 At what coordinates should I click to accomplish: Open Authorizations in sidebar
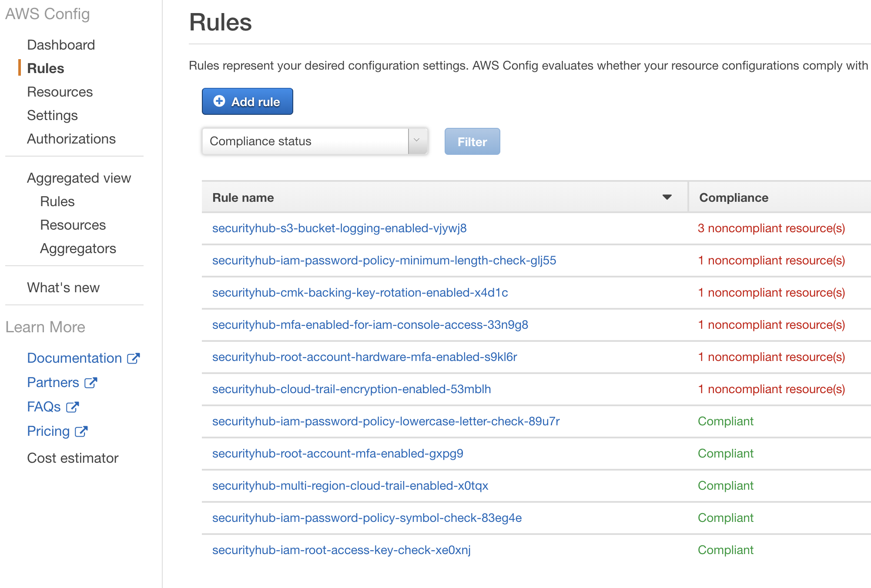click(71, 139)
